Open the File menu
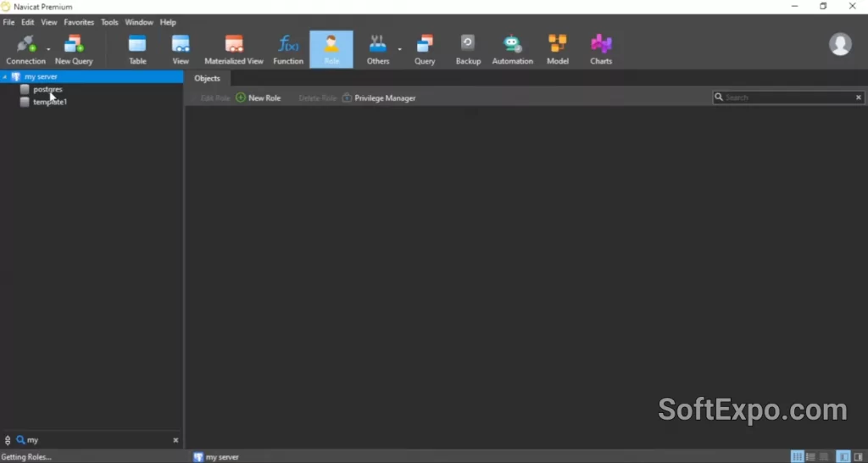 pyautogui.click(x=8, y=22)
